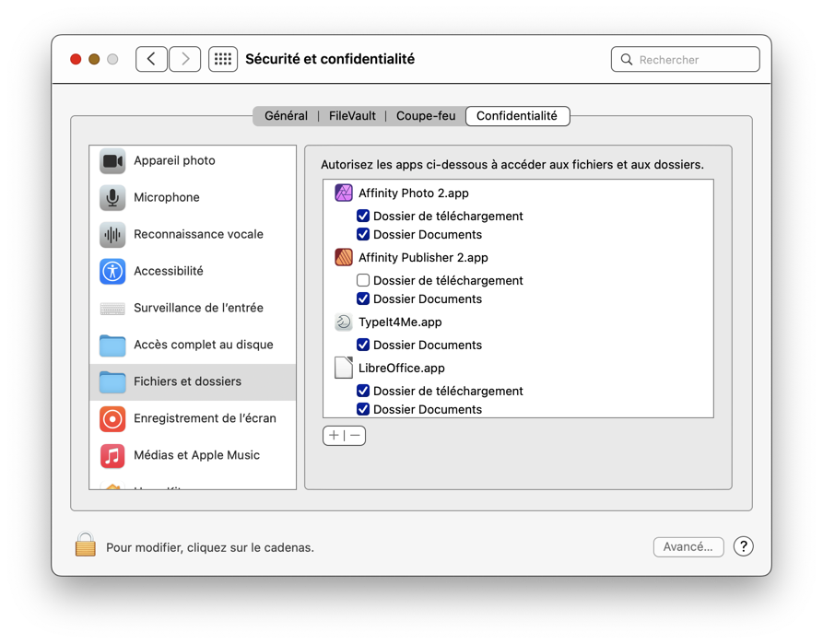Switch to the FileVault tab
Image resolution: width=823 pixels, height=644 pixels.
click(x=352, y=116)
